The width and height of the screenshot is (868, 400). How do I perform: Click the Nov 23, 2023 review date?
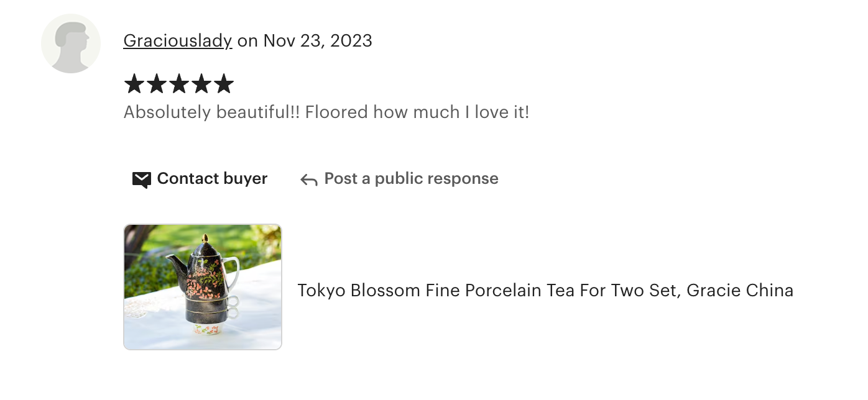pyautogui.click(x=318, y=41)
